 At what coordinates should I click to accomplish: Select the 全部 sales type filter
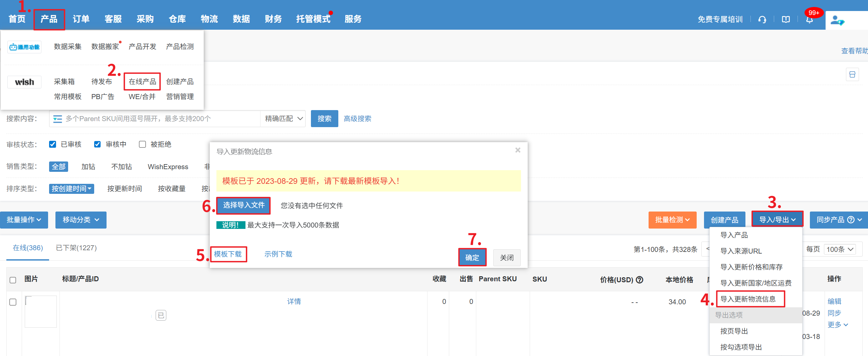pos(58,166)
